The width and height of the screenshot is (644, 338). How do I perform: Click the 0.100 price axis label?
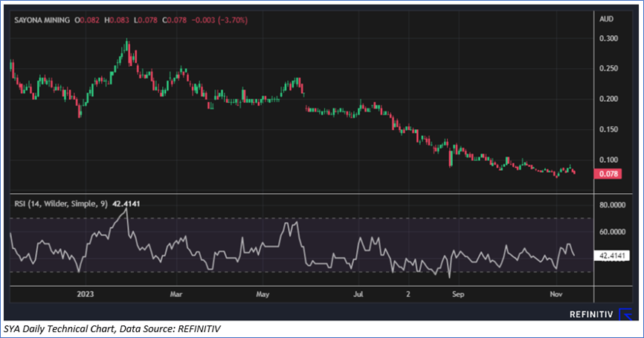609,160
